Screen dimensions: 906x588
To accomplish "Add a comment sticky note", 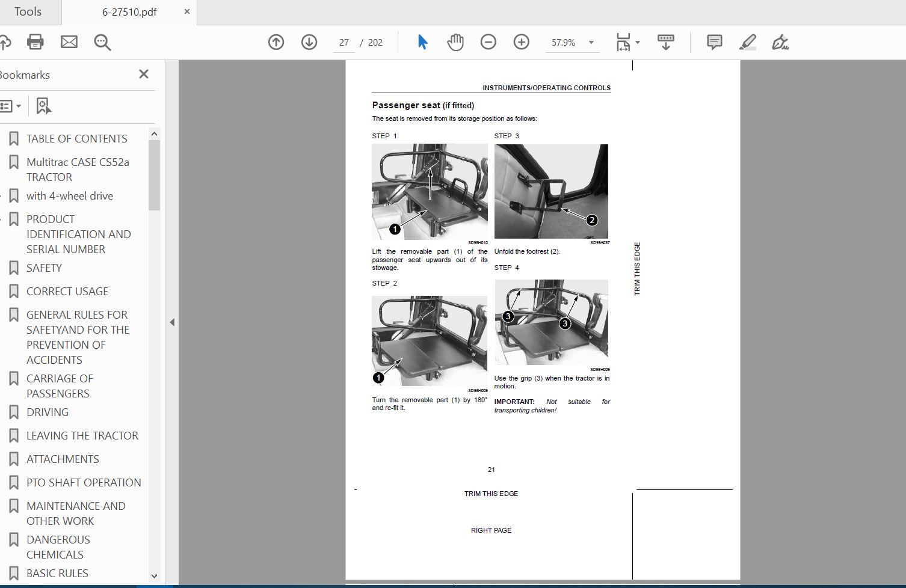I will click(714, 42).
